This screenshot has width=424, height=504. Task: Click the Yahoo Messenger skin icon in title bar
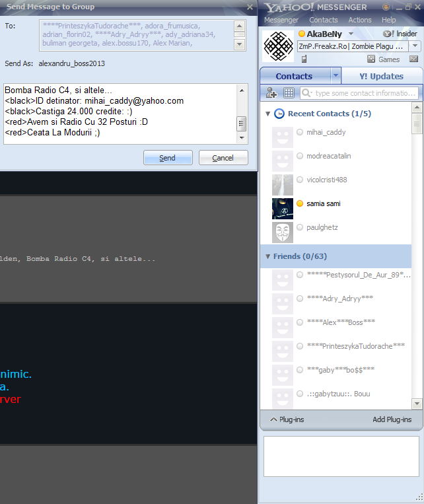[386, 7]
